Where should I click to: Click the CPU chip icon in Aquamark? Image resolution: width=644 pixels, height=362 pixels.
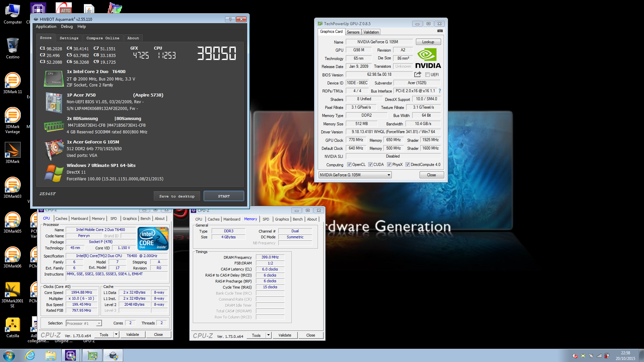(x=54, y=78)
